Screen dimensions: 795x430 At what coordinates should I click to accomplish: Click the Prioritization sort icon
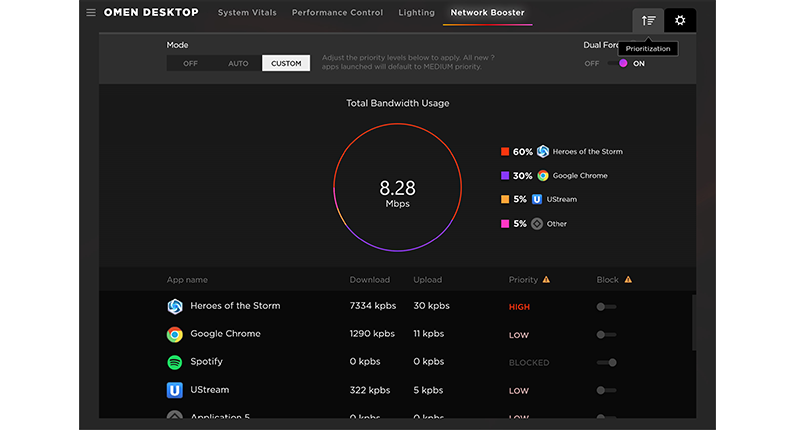click(x=648, y=20)
